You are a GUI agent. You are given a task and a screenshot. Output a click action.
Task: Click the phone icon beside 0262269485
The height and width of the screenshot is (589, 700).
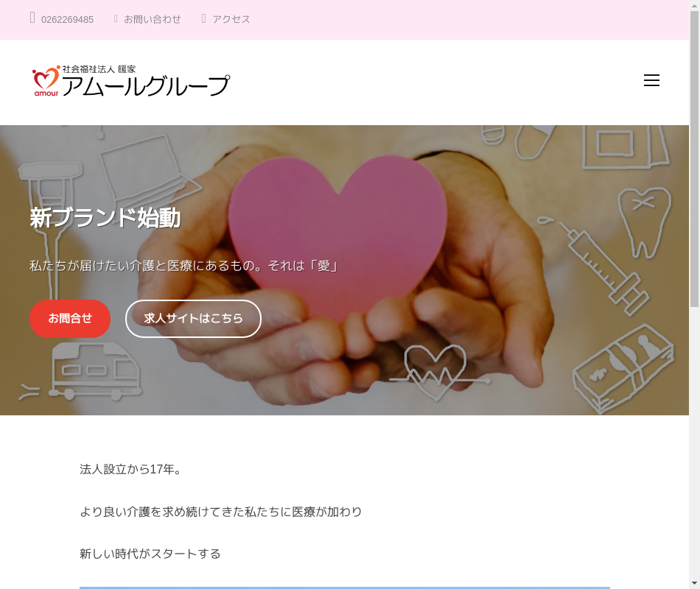click(32, 18)
